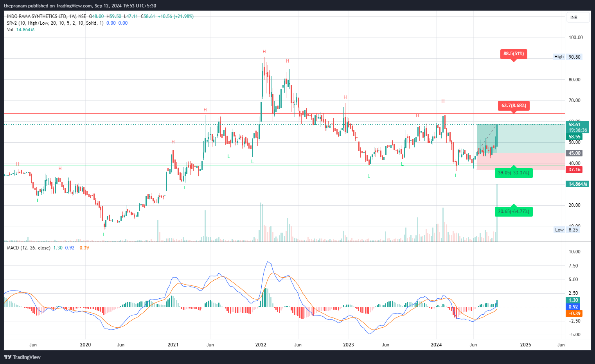This screenshot has width=595, height=364.
Task: Click the current price label 58.61
Action: point(577,125)
